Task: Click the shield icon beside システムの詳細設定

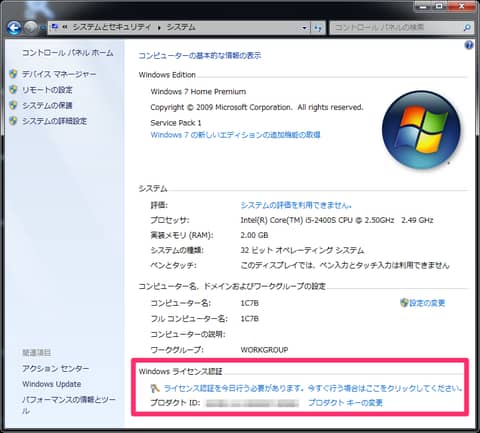Action: coord(13,121)
